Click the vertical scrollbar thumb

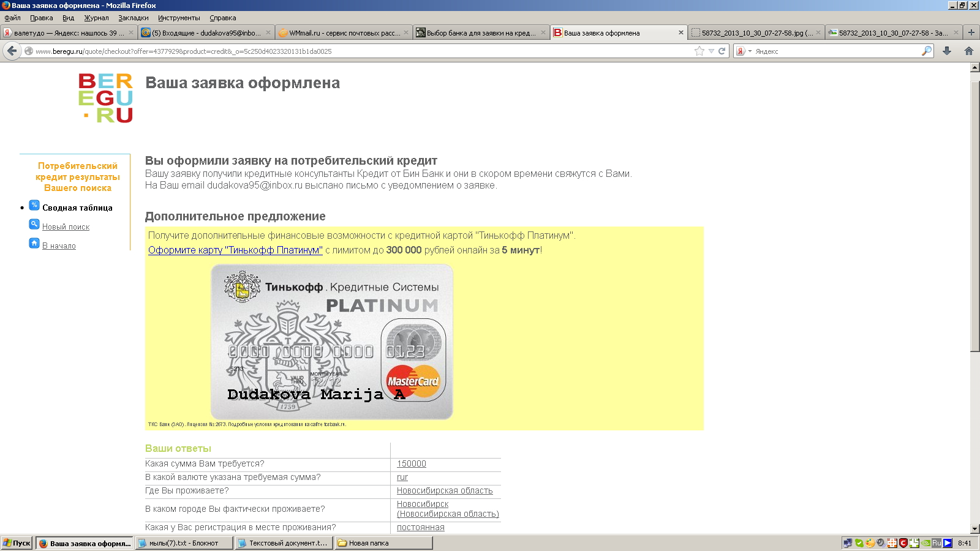click(975, 216)
